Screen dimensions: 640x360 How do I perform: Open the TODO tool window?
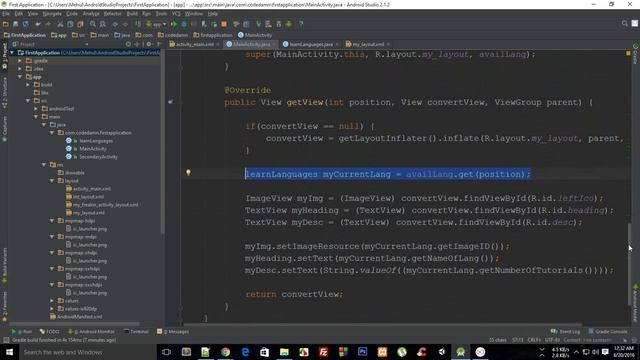(x=50, y=331)
